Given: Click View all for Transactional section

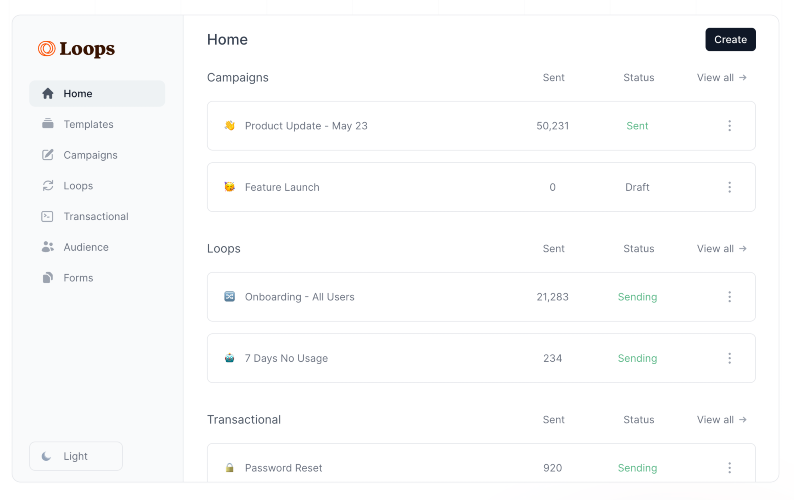Looking at the screenshot, I should tap(721, 420).
